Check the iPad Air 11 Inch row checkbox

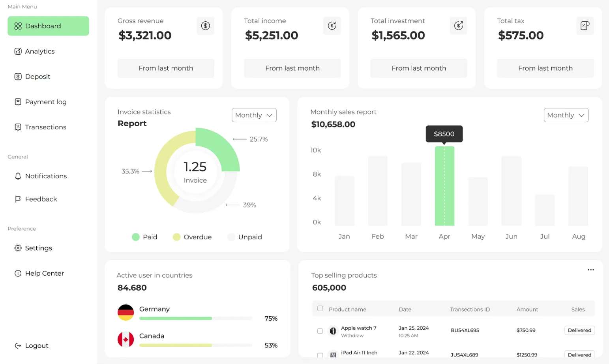point(320,355)
